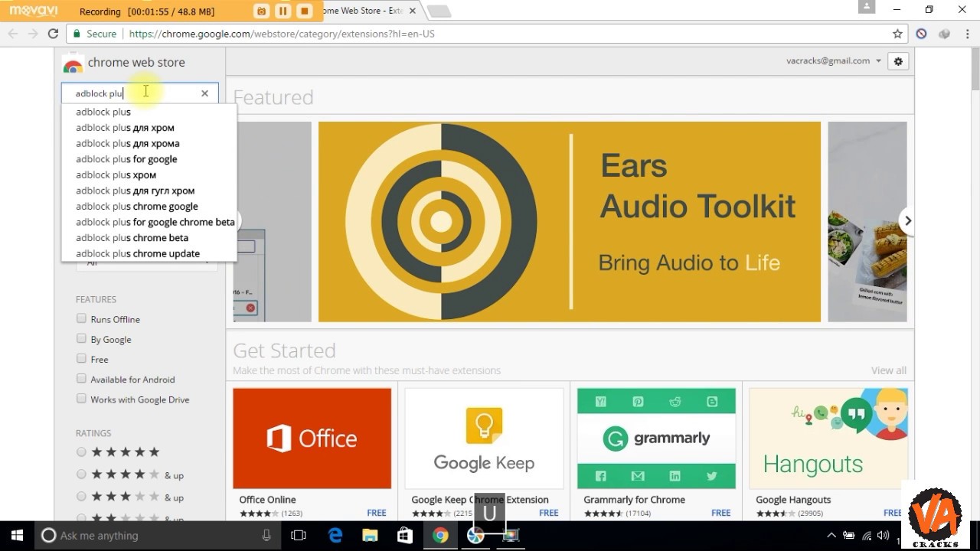Switch to Chrome on taskbar
Screen dimensions: 980x551
point(440,536)
